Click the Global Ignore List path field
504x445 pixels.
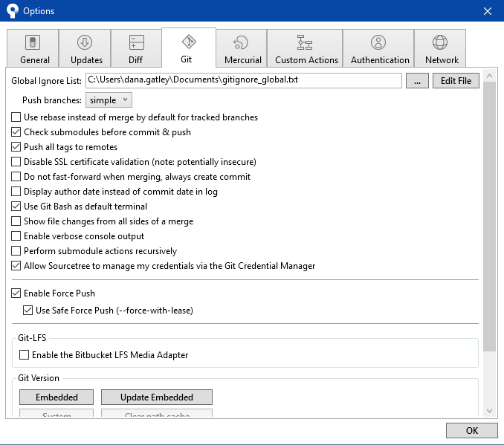[x=244, y=80]
